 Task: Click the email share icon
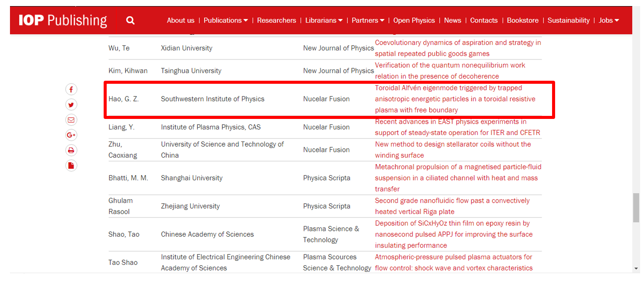tap(71, 120)
